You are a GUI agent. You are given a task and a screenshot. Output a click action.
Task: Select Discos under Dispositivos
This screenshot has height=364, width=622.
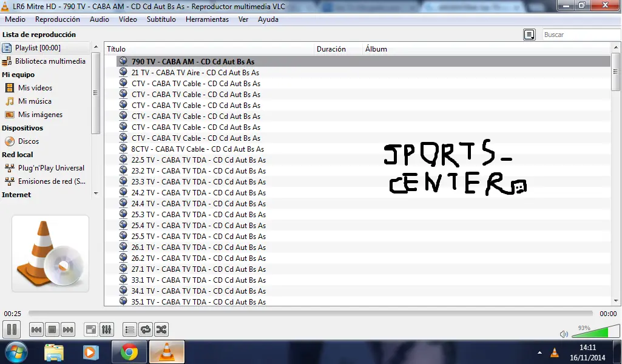pos(28,141)
